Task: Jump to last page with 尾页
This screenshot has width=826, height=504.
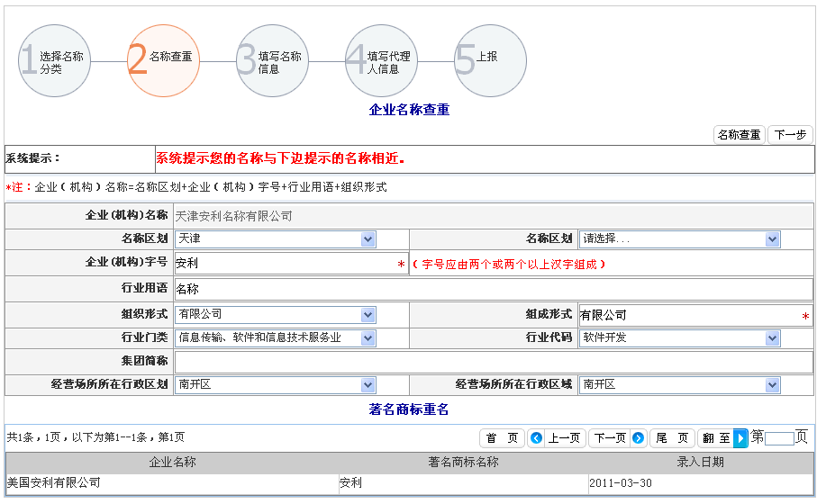Action: click(x=672, y=438)
